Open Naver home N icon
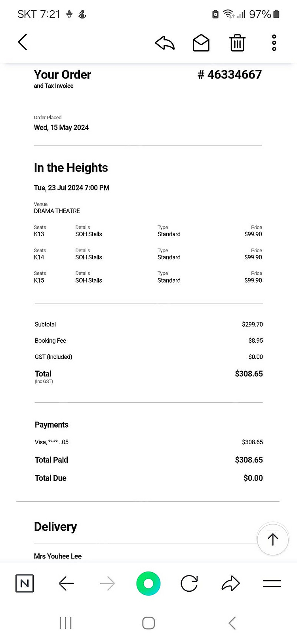The height and width of the screenshot is (644, 297). tap(25, 583)
